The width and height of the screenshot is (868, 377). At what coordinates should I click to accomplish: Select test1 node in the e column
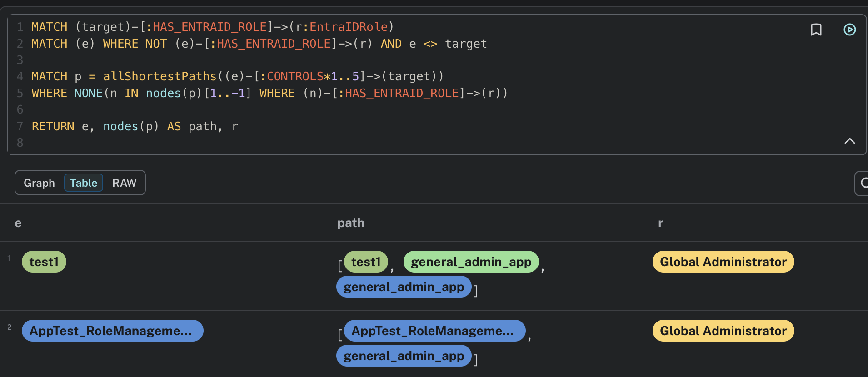(44, 262)
